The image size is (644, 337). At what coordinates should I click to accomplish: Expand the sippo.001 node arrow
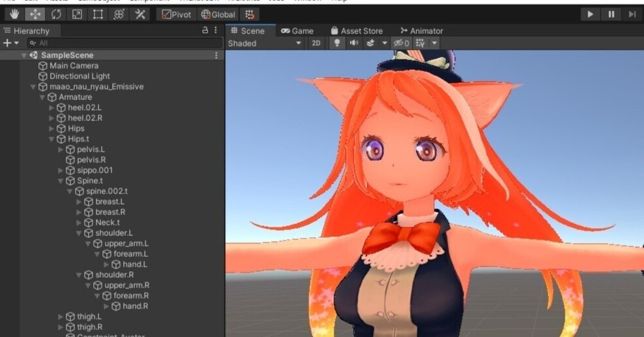(61, 171)
